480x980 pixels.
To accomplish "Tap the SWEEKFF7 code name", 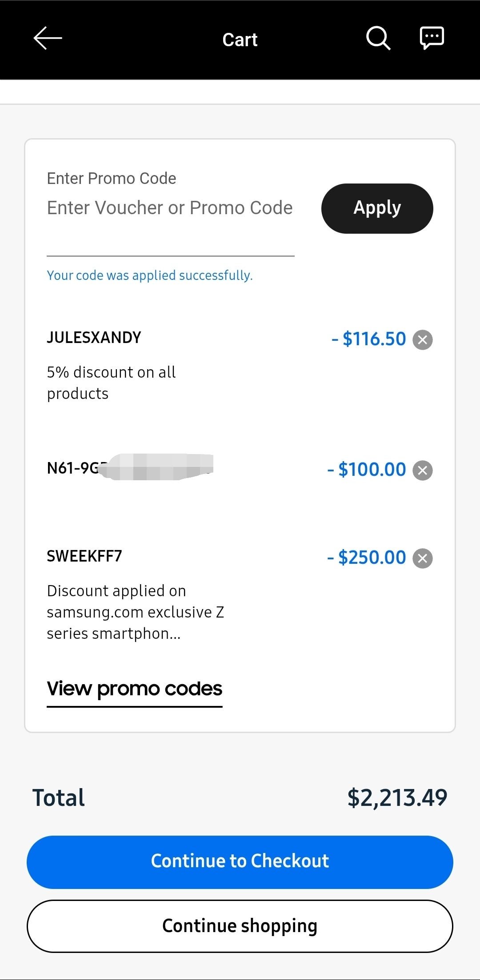I will (84, 556).
